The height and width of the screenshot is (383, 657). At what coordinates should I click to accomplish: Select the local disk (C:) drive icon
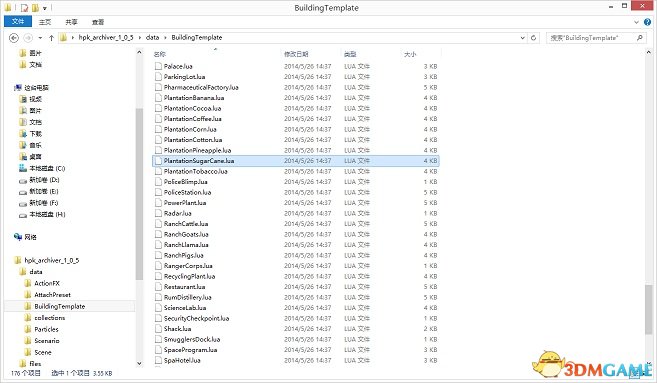coord(23,168)
